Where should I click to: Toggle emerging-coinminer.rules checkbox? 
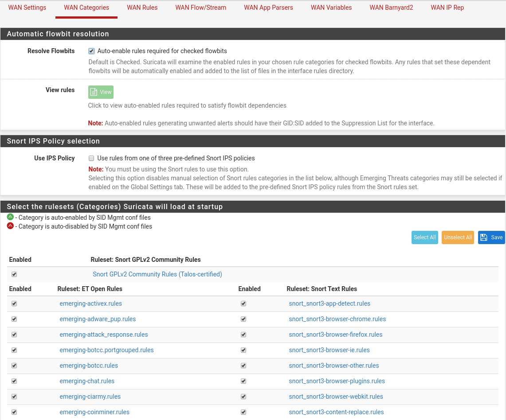tap(14, 412)
